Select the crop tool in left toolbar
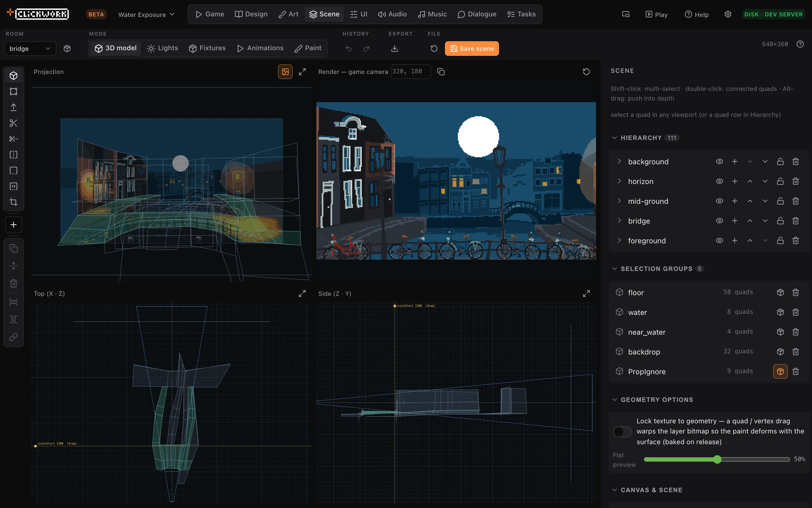This screenshot has width=812, height=508. pos(14,202)
